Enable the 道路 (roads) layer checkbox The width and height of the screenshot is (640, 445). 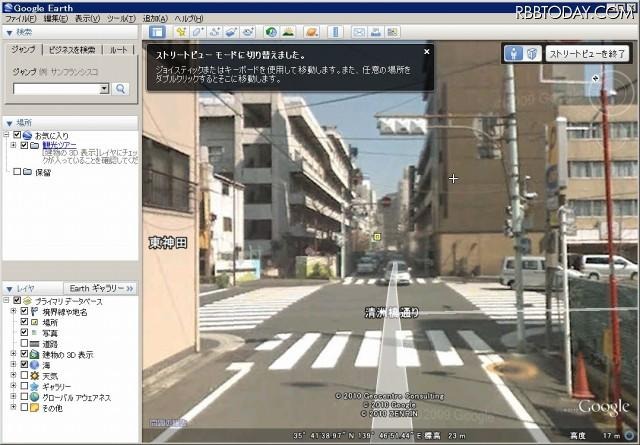(x=26, y=341)
